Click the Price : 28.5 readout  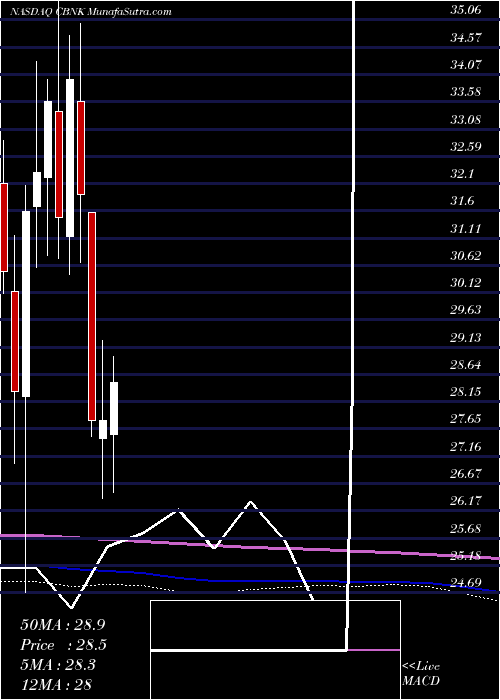[x=63, y=645]
